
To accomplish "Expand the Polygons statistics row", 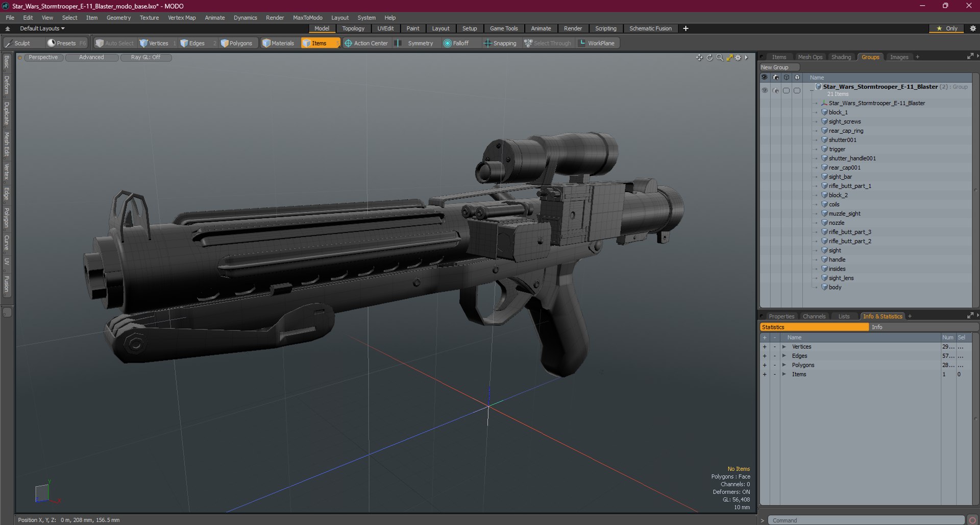I will point(784,365).
